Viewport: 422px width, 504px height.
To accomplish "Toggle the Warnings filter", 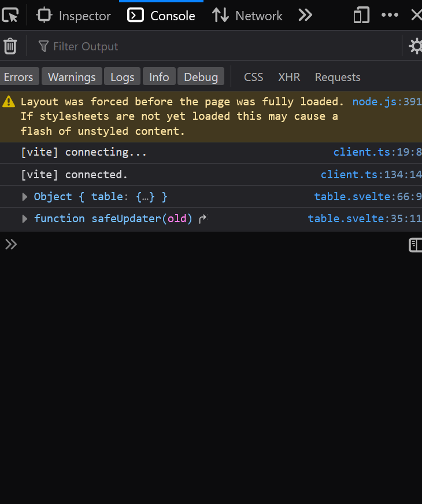I will [x=72, y=77].
